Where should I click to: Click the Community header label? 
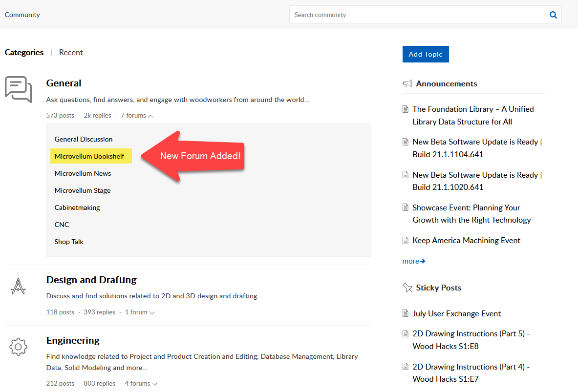[22, 15]
